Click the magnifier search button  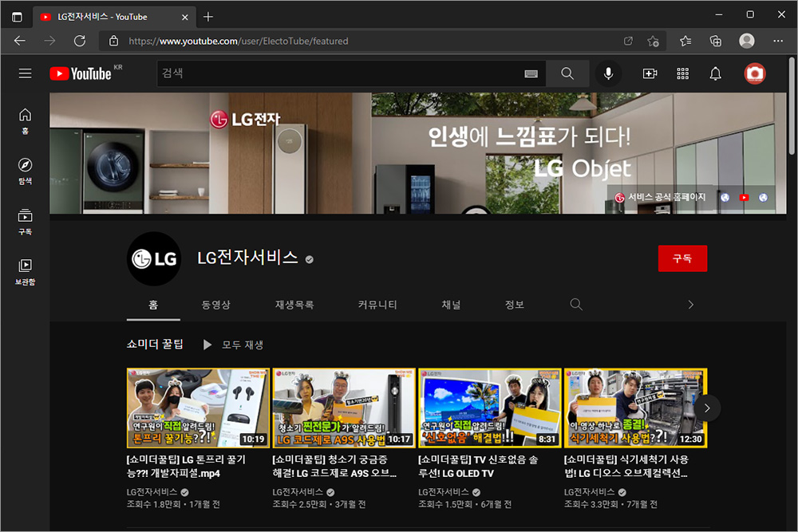567,73
